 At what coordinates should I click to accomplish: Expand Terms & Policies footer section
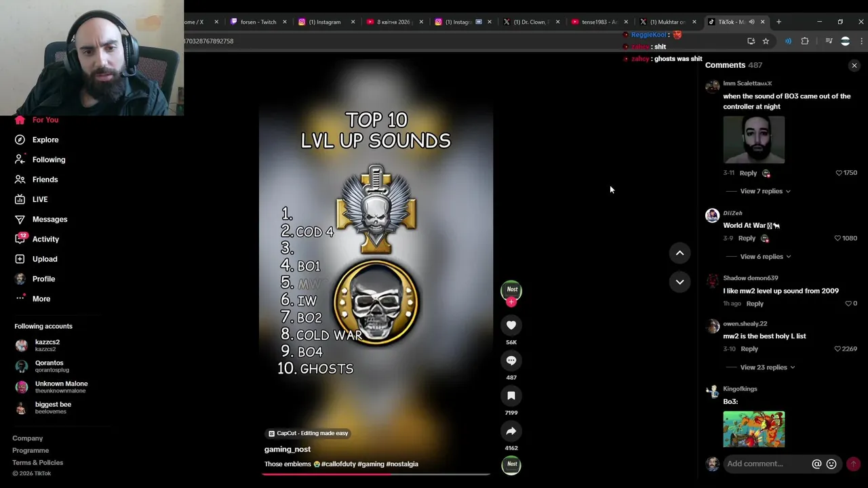pos(37,463)
